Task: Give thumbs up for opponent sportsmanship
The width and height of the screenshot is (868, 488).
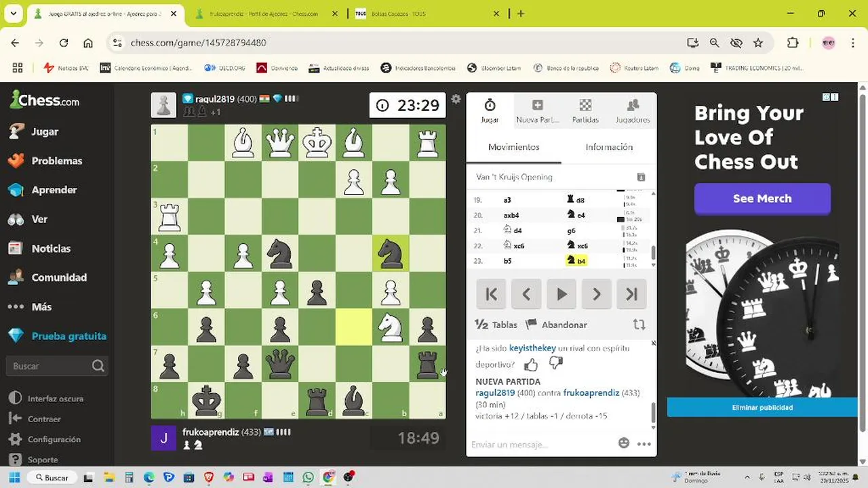Action: click(x=531, y=365)
